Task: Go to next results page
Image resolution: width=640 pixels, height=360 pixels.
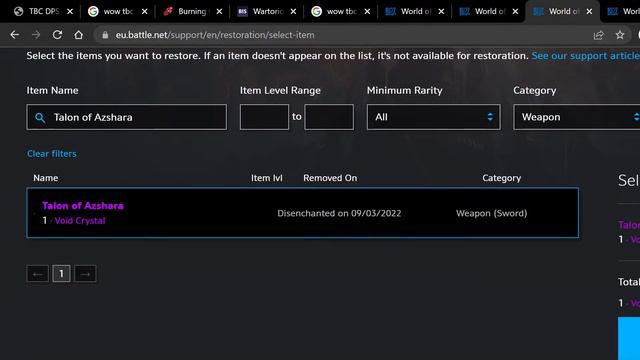Action: pyautogui.click(x=85, y=273)
